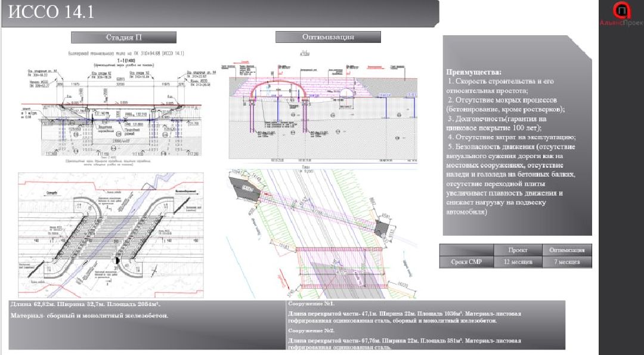Click the ИССО 14.1 slide title
Viewport: 644px width, 355px height.
coord(51,13)
